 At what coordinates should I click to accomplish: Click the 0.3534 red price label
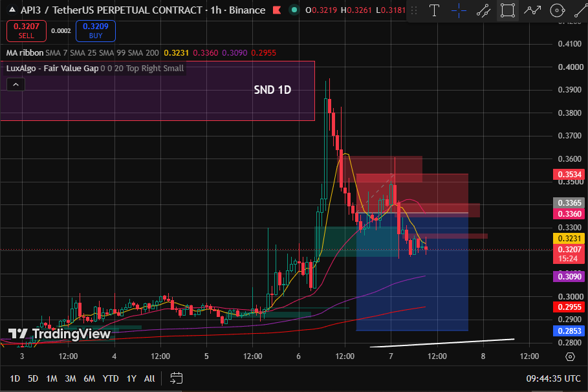pyautogui.click(x=569, y=175)
